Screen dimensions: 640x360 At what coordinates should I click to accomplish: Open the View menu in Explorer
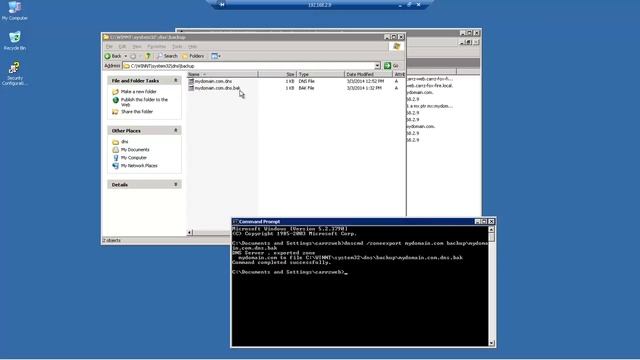[137, 47]
